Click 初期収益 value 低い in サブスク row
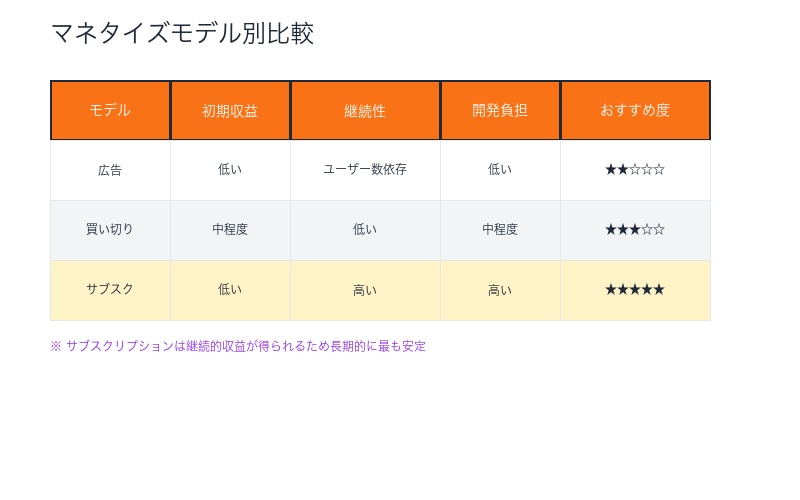The width and height of the screenshot is (800, 500). pos(230,290)
